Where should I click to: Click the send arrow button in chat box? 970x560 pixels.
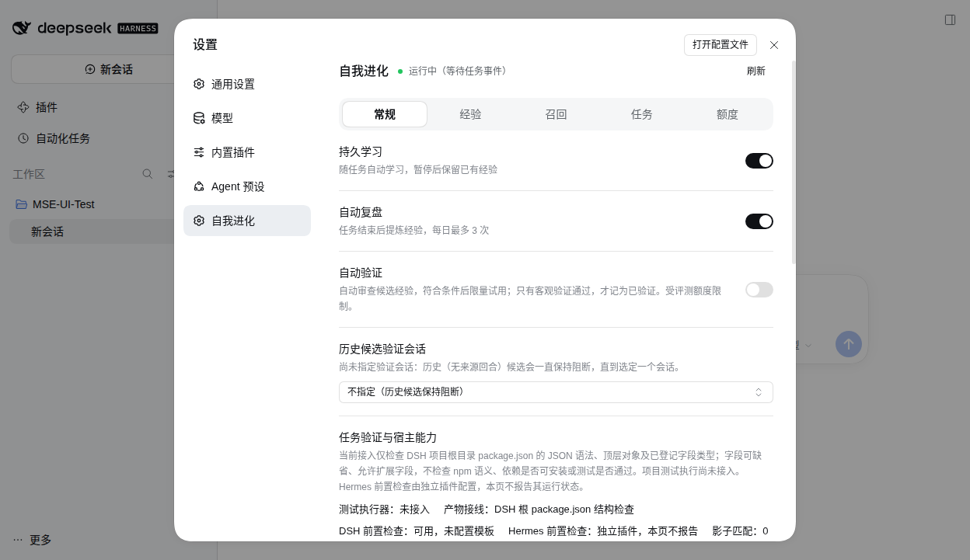[849, 344]
